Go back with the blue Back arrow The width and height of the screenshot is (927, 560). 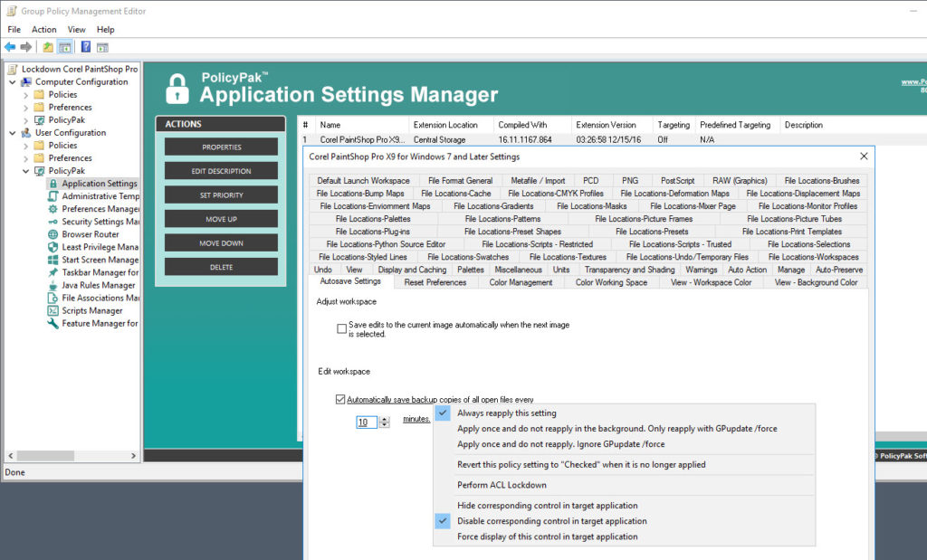(x=10, y=47)
